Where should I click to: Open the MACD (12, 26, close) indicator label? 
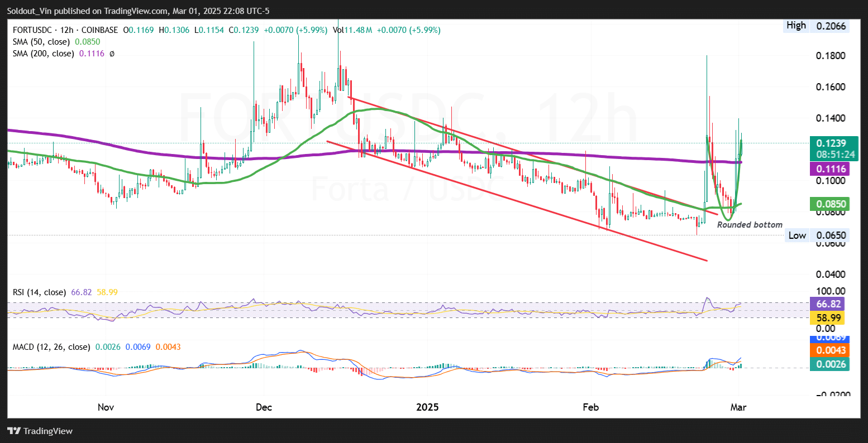coord(51,346)
